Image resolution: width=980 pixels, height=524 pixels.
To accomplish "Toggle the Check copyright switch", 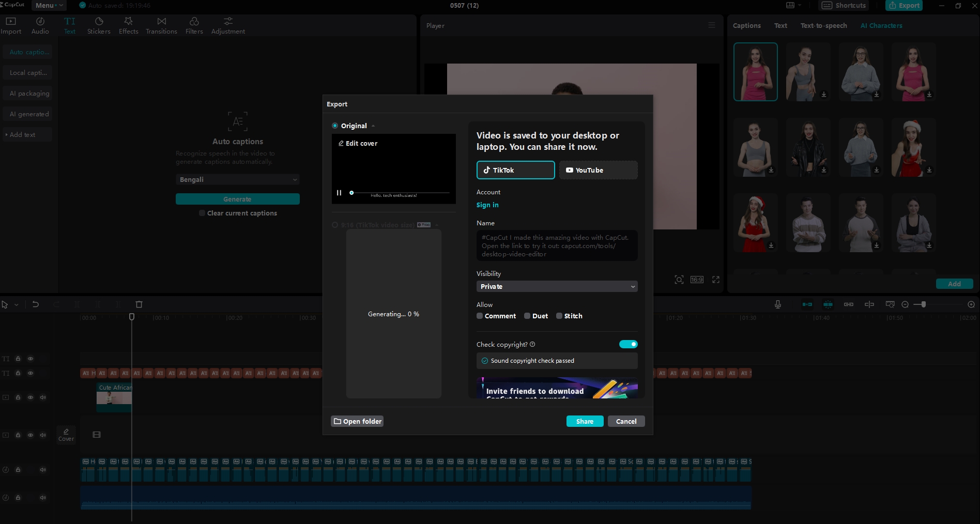I will coord(628,344).
